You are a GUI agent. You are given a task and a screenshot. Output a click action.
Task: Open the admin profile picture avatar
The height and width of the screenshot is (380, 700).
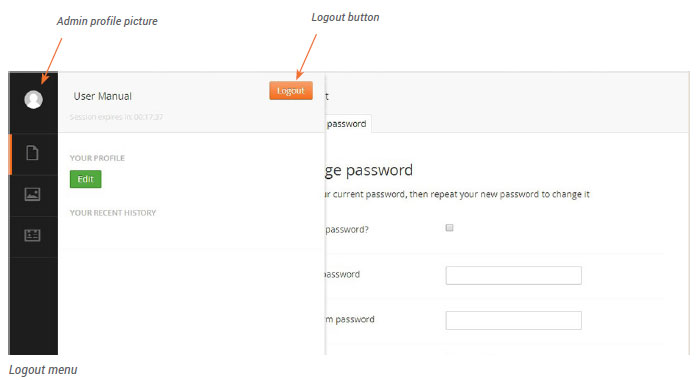pyautogui.click(x=33, y=99)
